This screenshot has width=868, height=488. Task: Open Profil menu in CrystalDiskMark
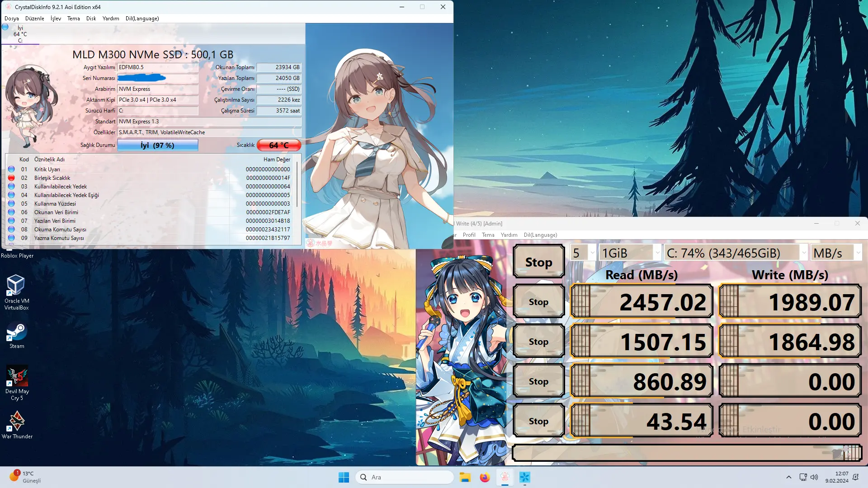[x=469, y=235]
